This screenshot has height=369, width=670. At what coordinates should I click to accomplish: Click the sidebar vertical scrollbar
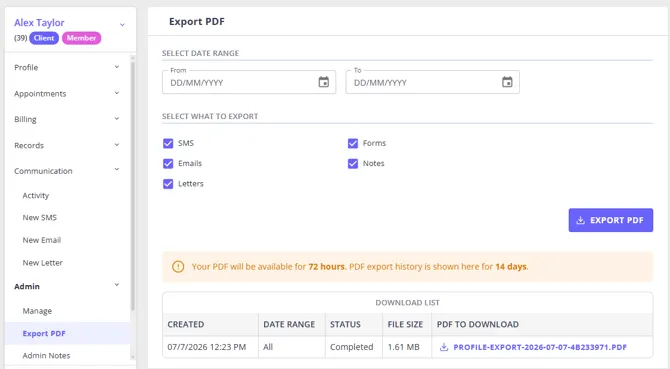coord(132,186)
